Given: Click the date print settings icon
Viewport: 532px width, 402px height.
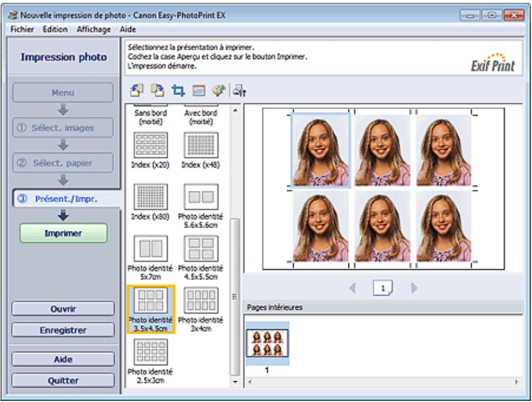Looking at the screenshot, I should pyautogui.click(x=199, y=90).
